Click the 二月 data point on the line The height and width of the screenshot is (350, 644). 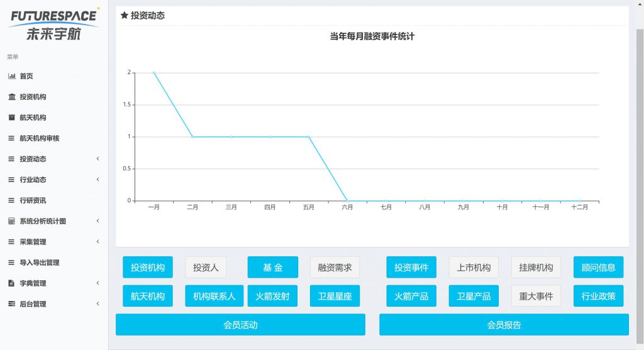point(192,136)
